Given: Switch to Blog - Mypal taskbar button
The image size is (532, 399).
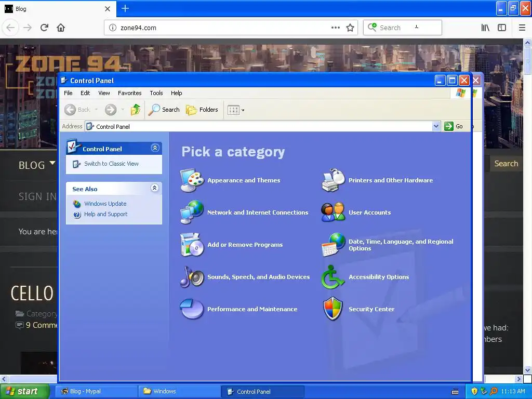Looking at the screenshot, I should (x=96, y=391).
